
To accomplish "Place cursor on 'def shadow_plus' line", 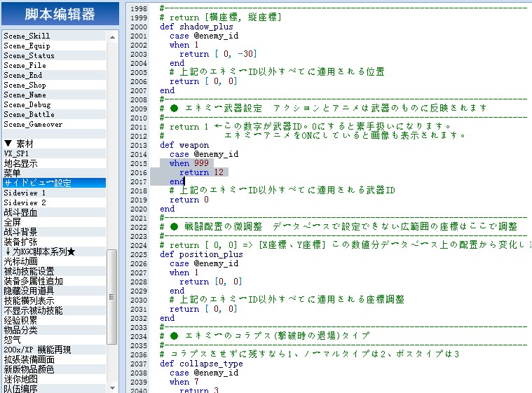I will (x=196, y=27).
